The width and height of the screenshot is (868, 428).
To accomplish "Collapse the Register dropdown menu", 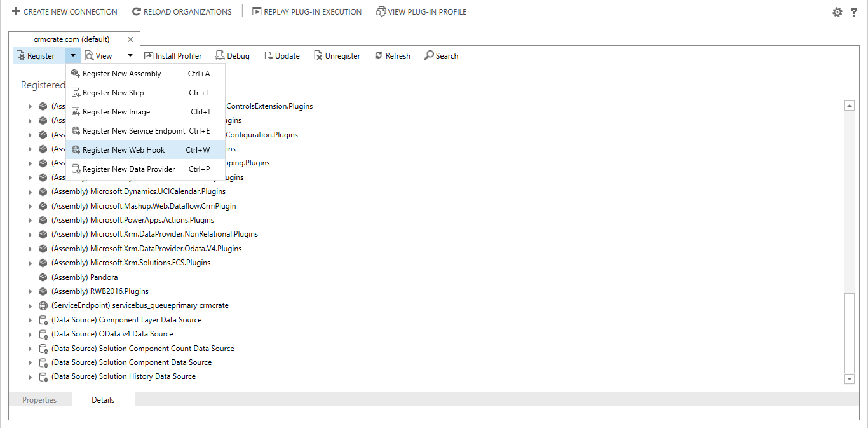I will (72, 55).
